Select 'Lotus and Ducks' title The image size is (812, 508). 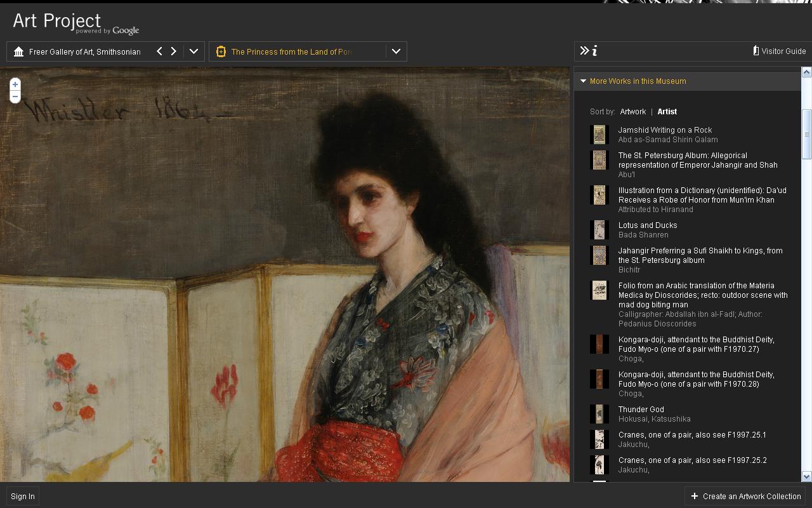(x=648, y=225)
